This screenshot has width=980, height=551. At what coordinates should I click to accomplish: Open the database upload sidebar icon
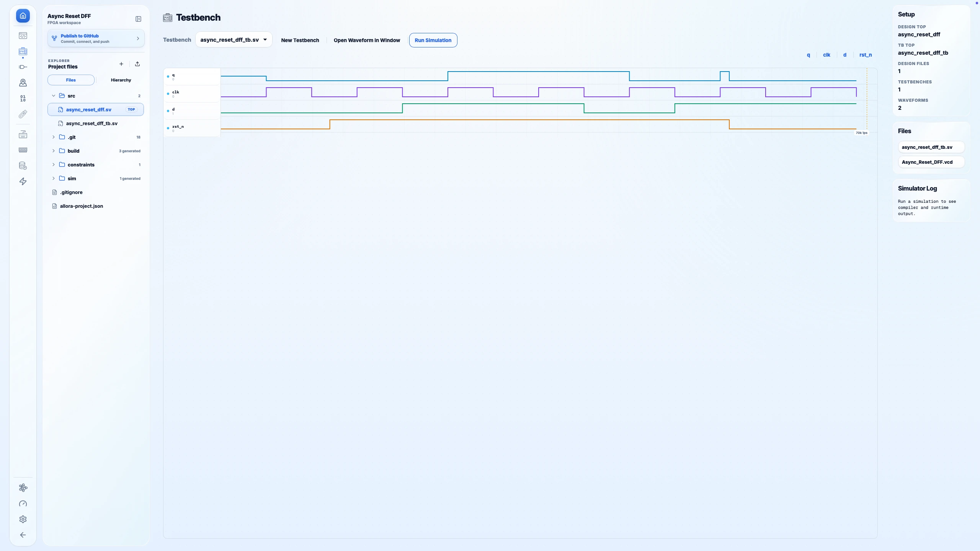click(23, 166)
